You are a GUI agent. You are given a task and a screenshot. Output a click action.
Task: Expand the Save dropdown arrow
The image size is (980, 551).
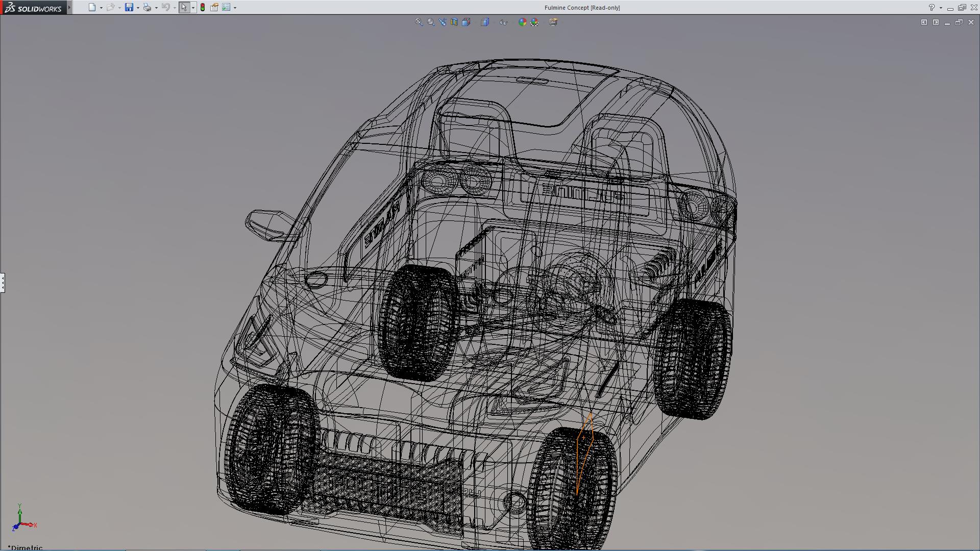(x=138, y=8)
